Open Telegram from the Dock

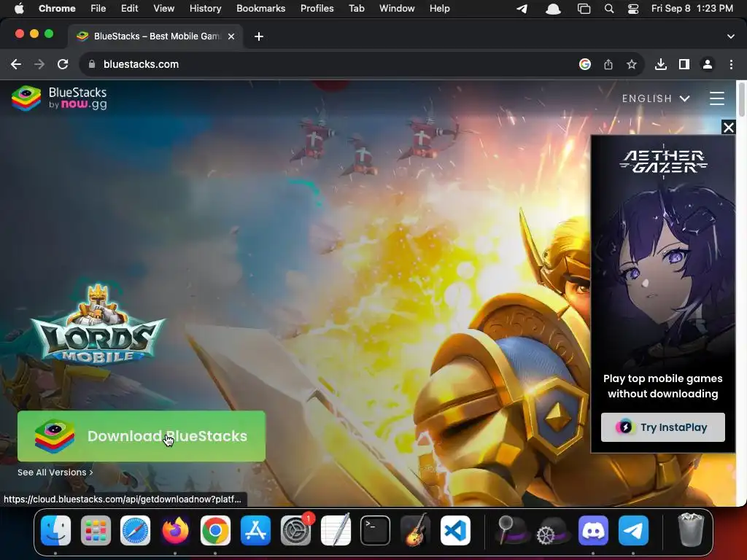point(633,531)
